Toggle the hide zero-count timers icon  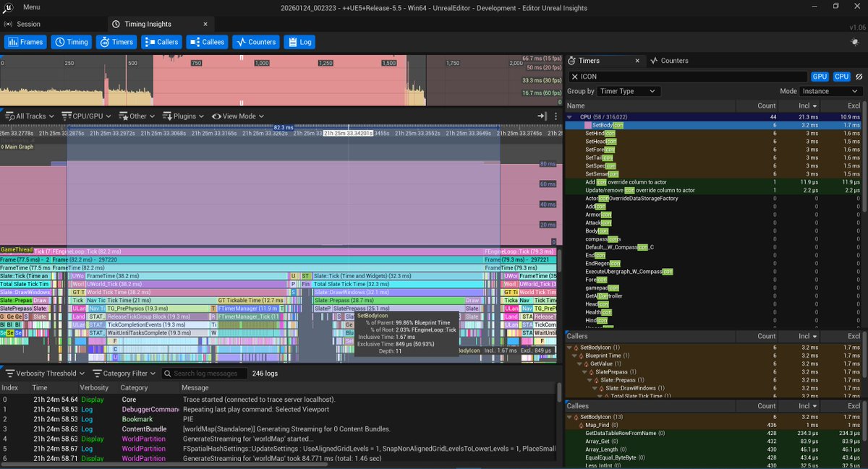pos(859,77)
